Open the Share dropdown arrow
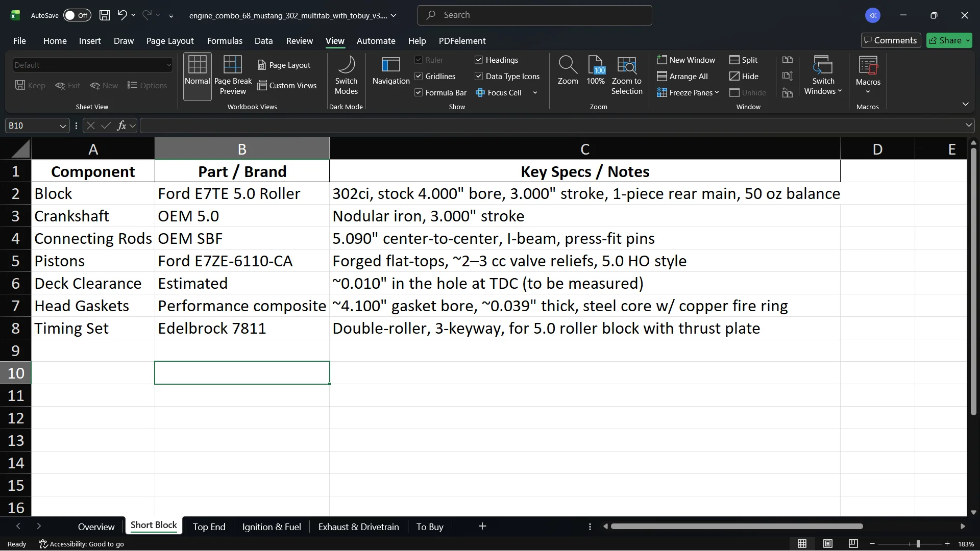Screen dimensions: 980x551 coord(967,40)
